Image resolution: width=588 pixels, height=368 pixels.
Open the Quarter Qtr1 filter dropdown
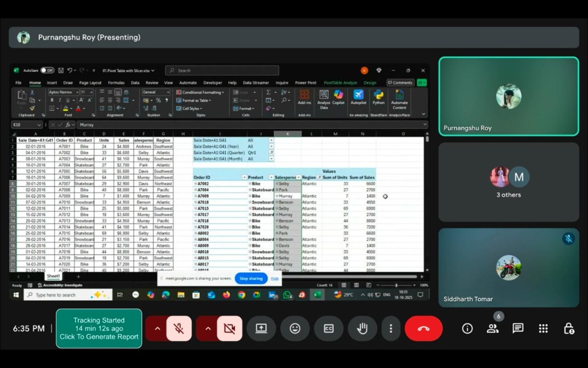(271, 152)
